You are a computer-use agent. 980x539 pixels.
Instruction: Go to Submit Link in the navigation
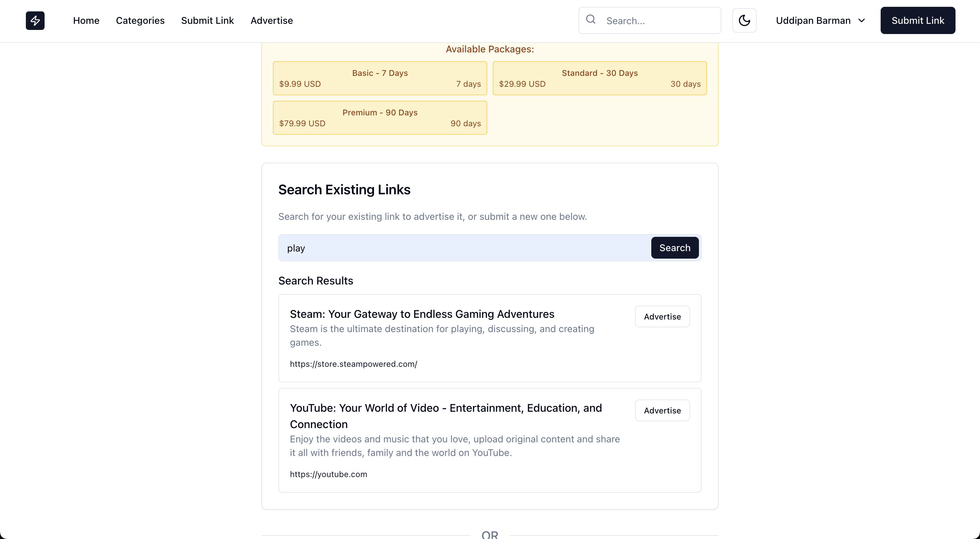(207, 20)
